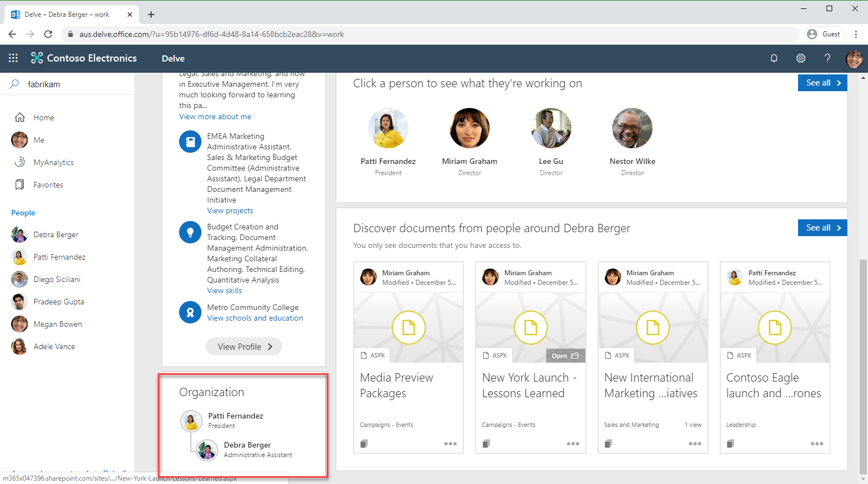The image size is (868, 484).
Task: Go back in the browser
Action: [12, 34]
